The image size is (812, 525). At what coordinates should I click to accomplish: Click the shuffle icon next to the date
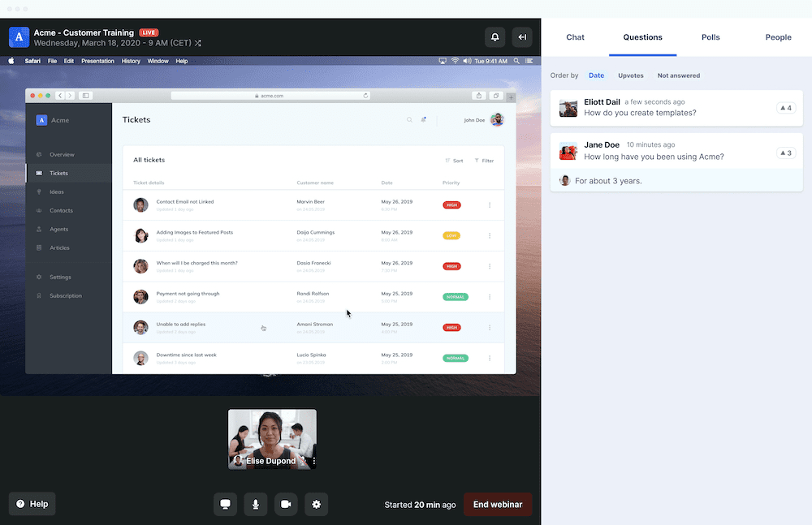pos(198,43)
